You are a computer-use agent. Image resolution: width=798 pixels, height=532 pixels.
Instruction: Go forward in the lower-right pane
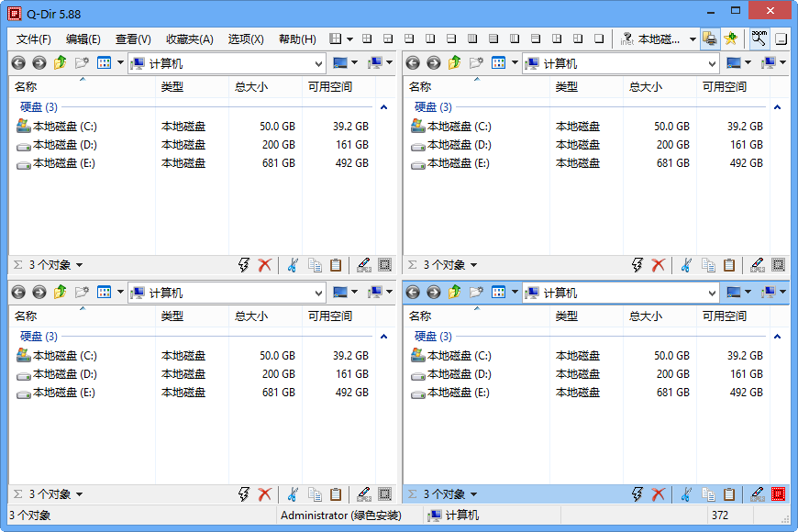pos(434,293)
